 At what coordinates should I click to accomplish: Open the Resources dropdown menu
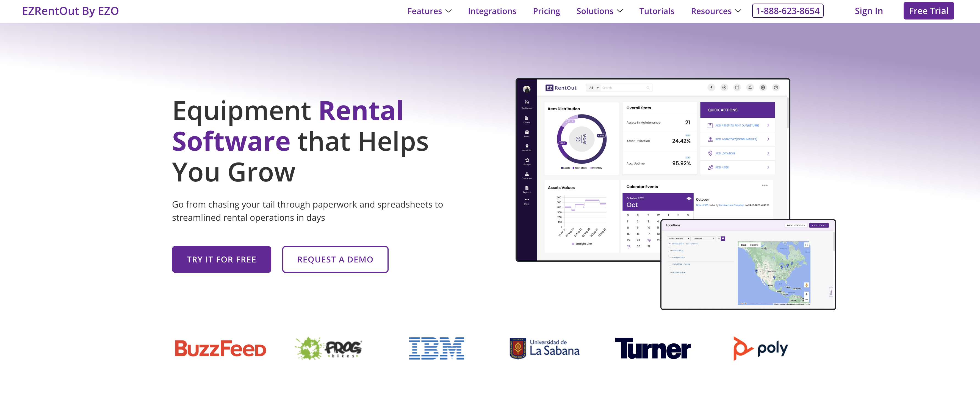pyautogui.click(x=716, y=11)
